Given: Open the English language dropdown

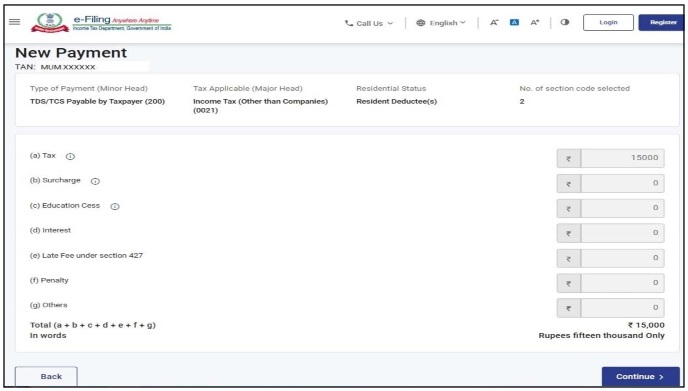Looking at the screenshot, I should 441,23.
